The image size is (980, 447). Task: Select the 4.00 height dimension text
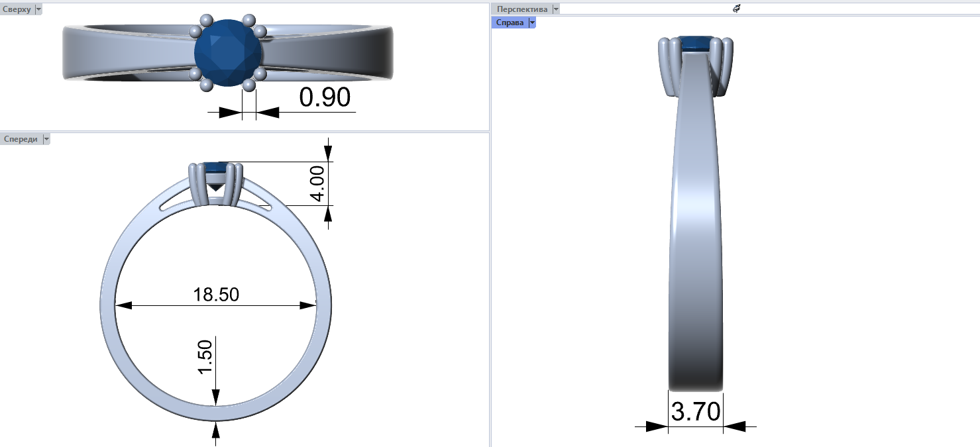click(x=318, y=183)
